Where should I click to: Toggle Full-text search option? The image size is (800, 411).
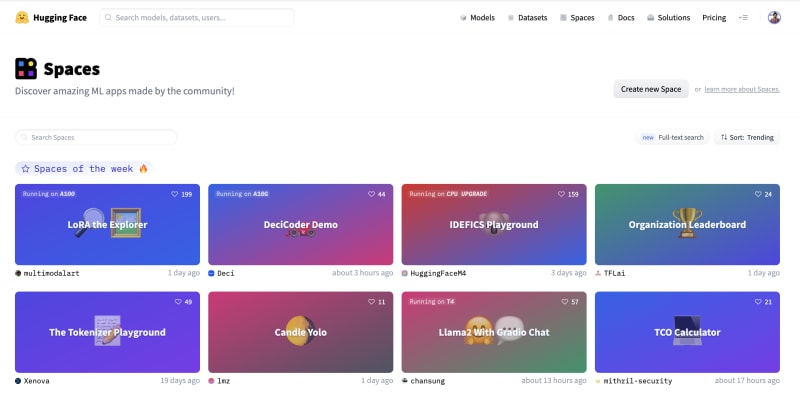(x=672, y=137)
